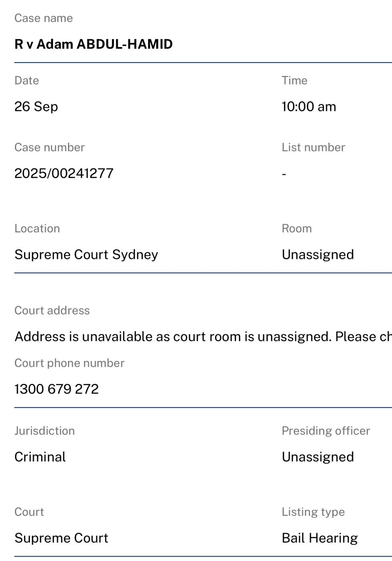
Task: Select the Supreme Court value under Court
Action: click(x=61, y=538)
